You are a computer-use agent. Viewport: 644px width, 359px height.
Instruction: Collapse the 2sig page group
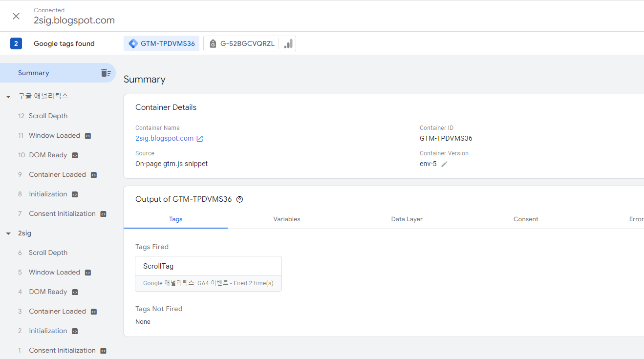click(8, 233)
